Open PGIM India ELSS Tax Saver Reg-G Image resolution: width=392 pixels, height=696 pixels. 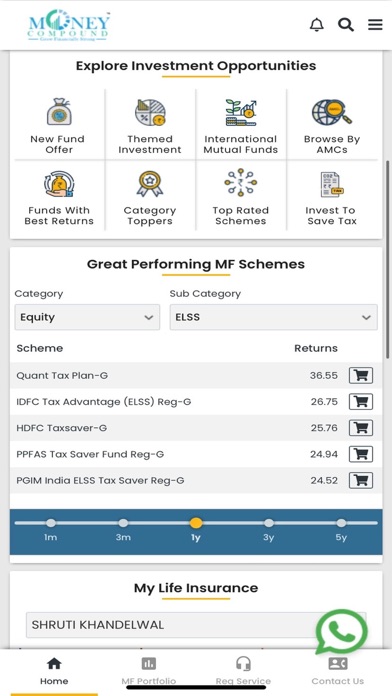point(100,480)
